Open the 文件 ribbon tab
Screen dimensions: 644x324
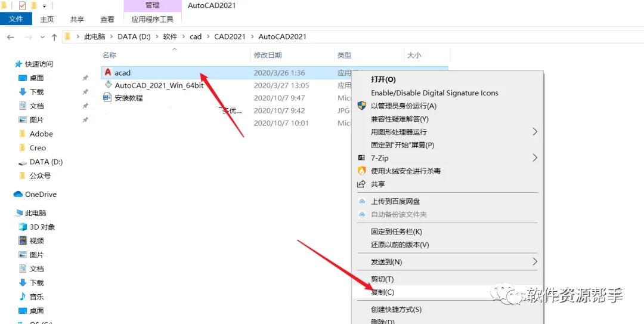[x=16, y=19]
